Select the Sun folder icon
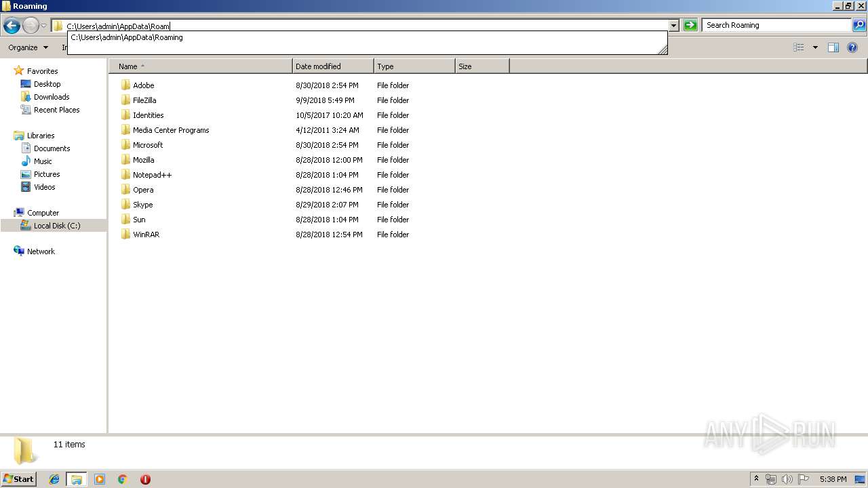This screenshot has width=868, height=488. click(125, 220)
